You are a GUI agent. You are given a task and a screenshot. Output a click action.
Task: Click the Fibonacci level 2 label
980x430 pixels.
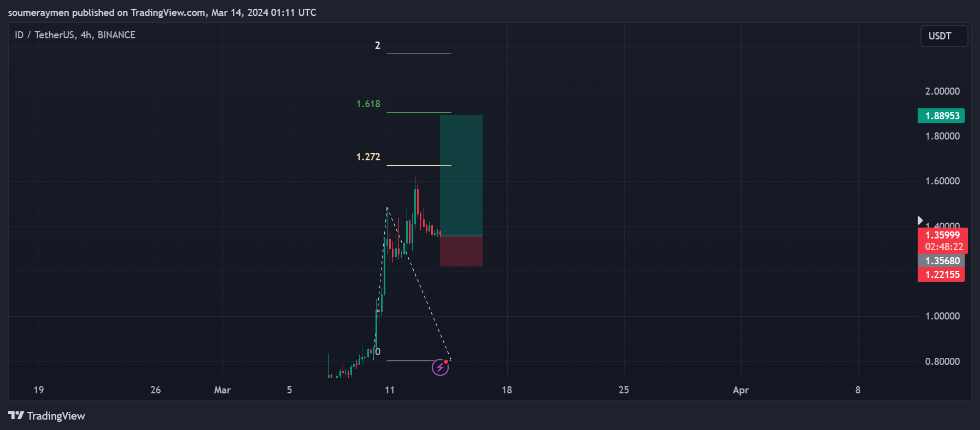click(377, 45)
